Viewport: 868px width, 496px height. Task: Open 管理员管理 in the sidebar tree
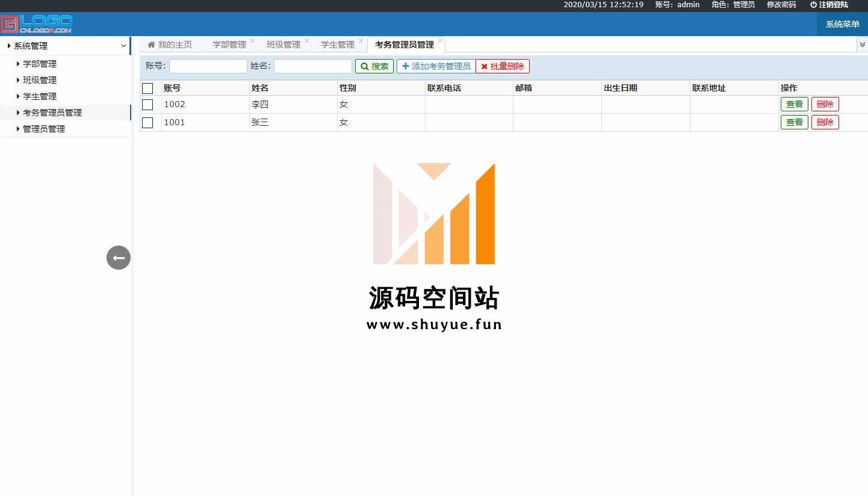click(x=44, y=129)
